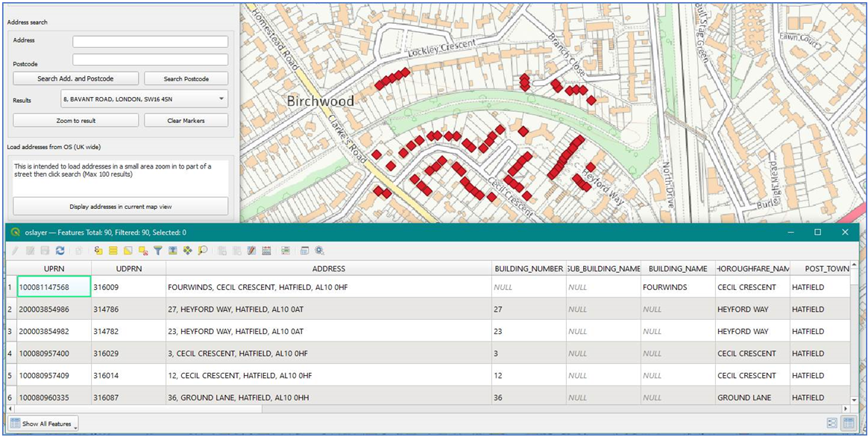Screen dimensions: 868x437
Task: Open the Results address dropdown
Action: coord(221,98)
